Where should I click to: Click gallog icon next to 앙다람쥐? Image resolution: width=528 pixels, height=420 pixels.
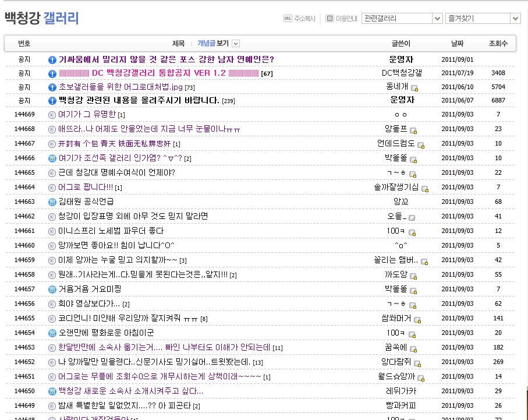tap(417, 363)
